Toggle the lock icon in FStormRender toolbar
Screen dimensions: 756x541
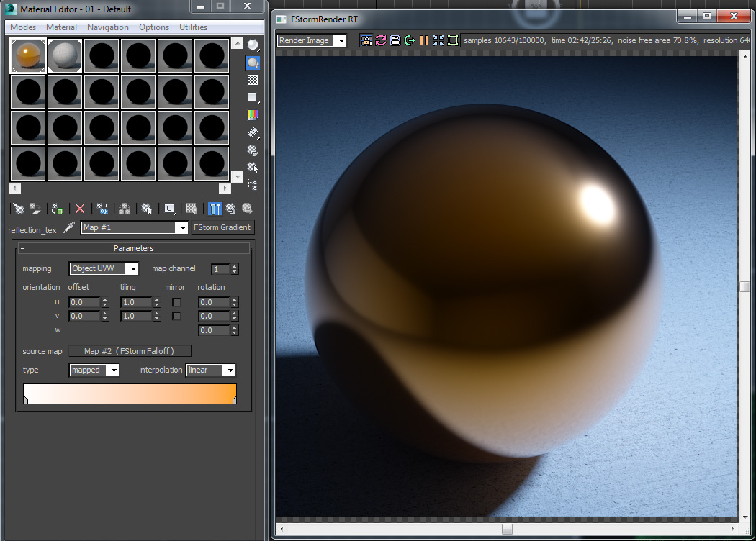(366, 40)
